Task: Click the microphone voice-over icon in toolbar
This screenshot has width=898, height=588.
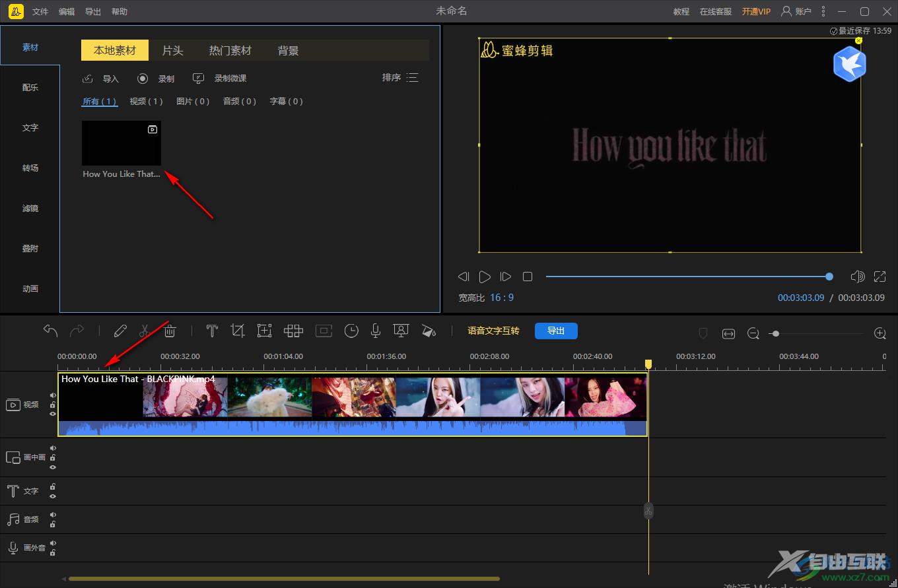Action: [376, 331]
